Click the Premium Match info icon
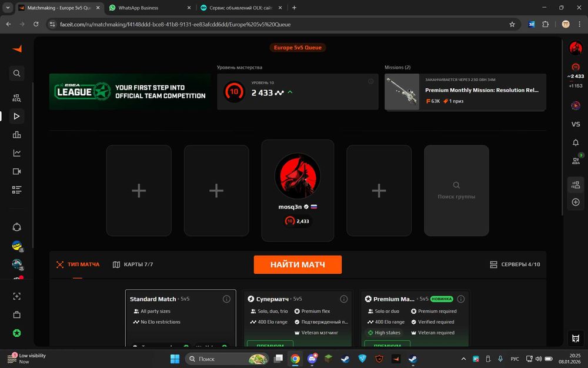Viewport: 588px width, 368px height. pos(461,299)
